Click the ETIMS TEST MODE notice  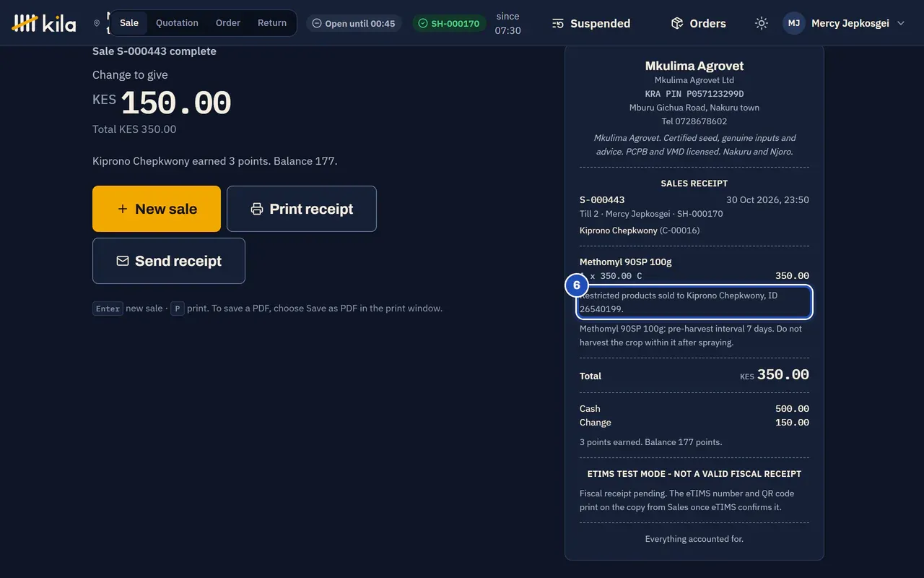[694, 474]
